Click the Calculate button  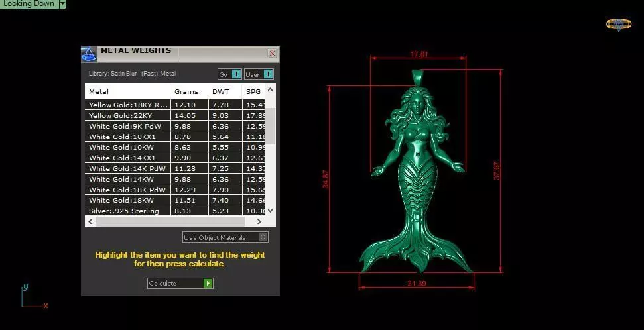pyautogui.click(x=180, y=283)
